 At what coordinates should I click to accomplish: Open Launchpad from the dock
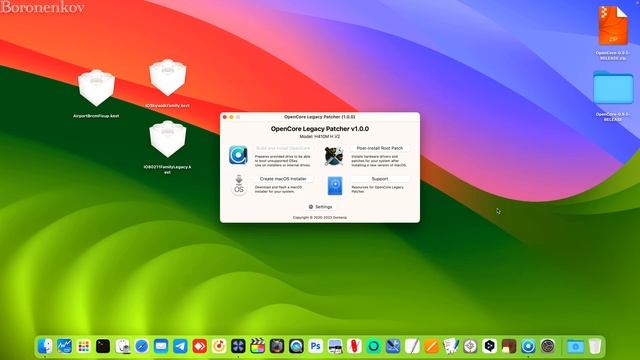pyautogui.click(x=84, y=346)
